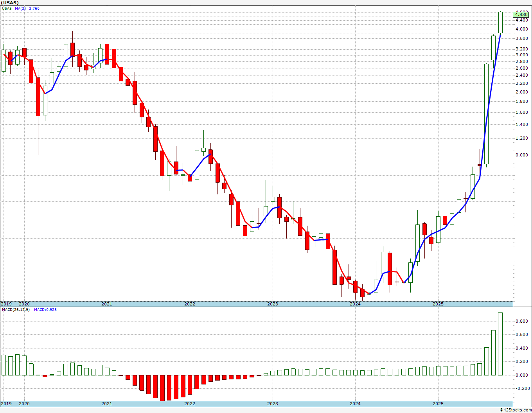Click the MACD:0.928 value label
532x413 pixels.
[45, 310]
